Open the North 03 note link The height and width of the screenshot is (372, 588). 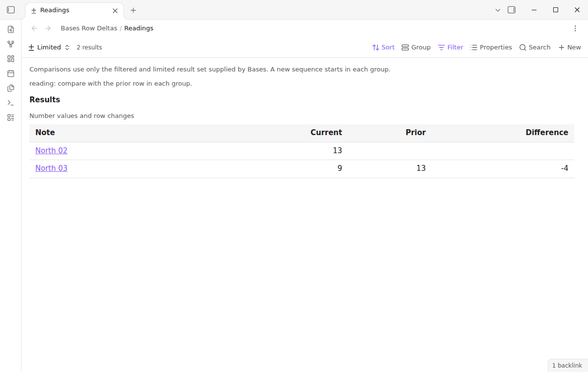point(51,168)
